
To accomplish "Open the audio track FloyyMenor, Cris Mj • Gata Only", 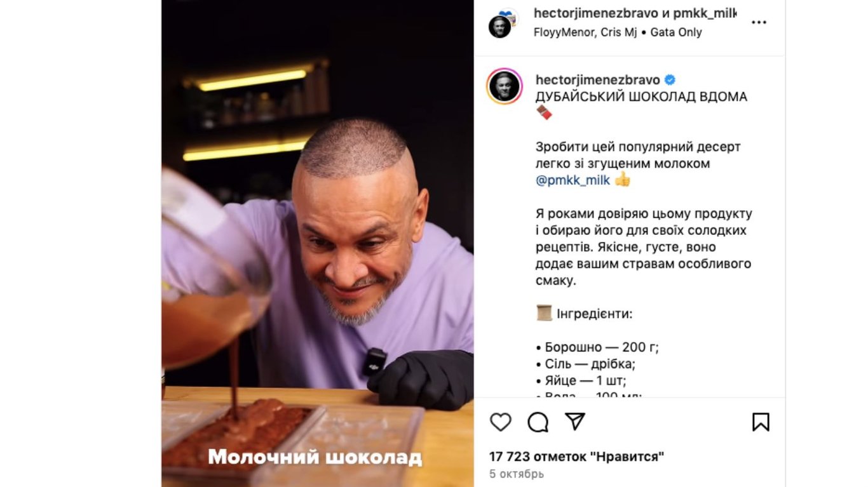I will point(618,32).
